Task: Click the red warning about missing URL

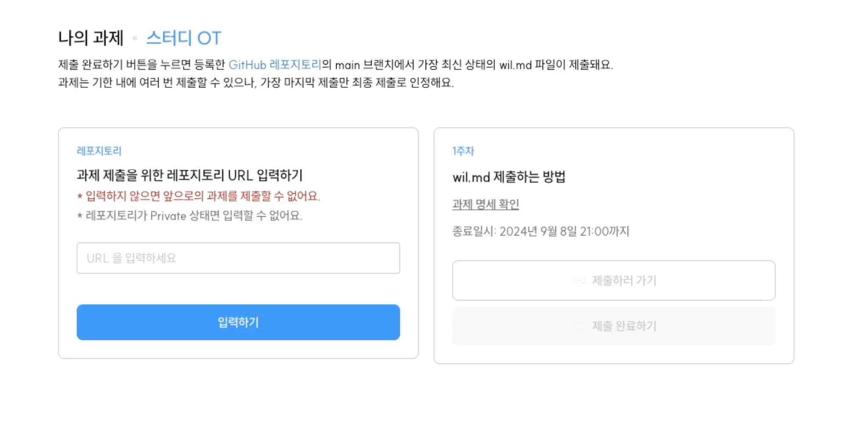Action: coord(198,196)
